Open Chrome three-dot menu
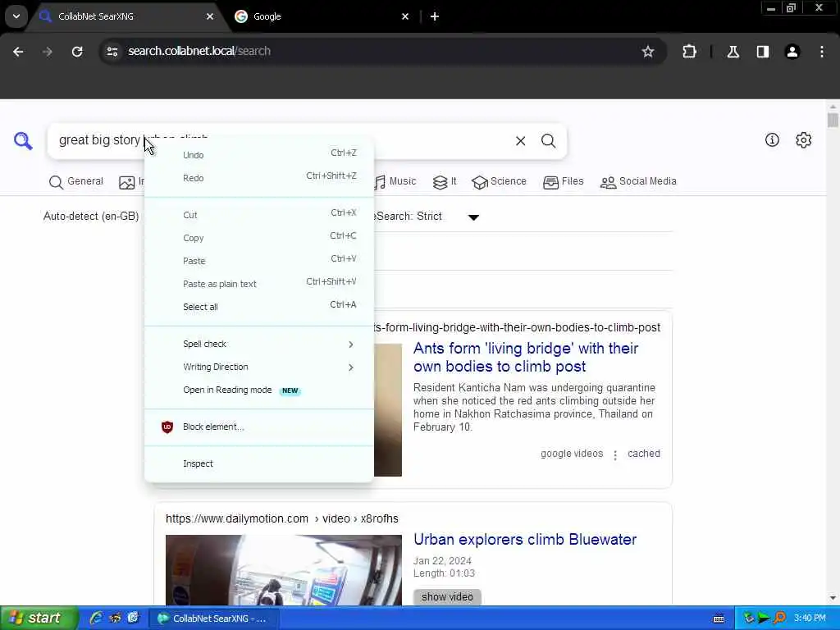The height and width of the screenshot is (630, 840). (x=822, y=52)
